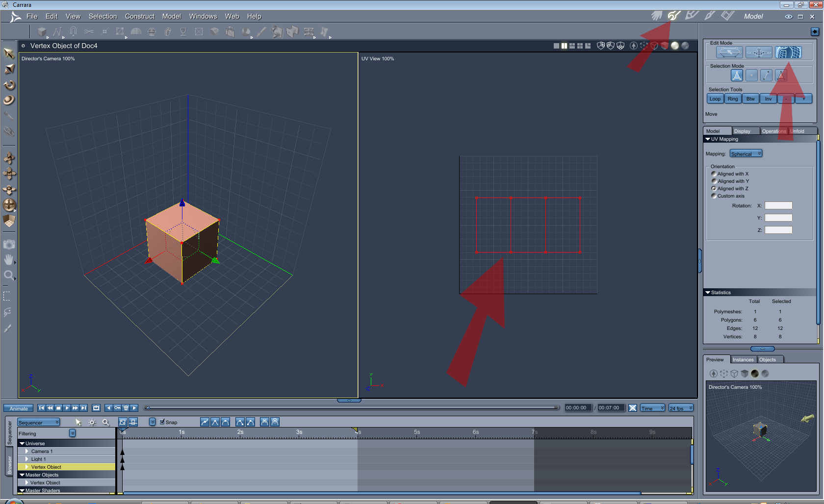Collapse the Universe tree group
This screenshot has height=504, width=824.
pos(22,443)
